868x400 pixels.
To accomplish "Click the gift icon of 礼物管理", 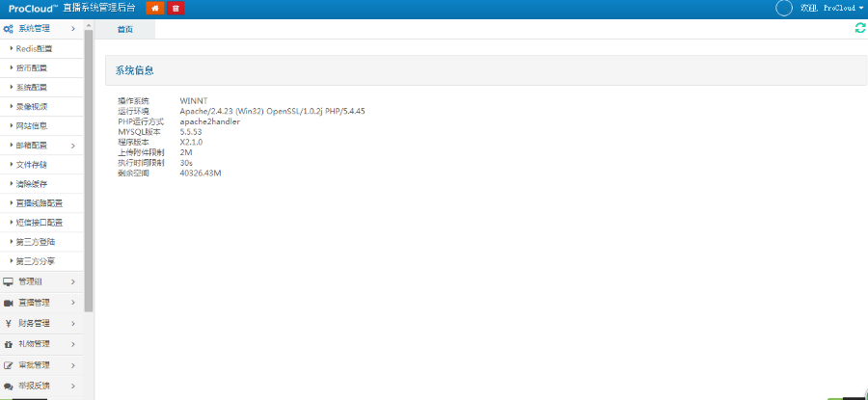I will pyautogui.click(x=9, y=344).
